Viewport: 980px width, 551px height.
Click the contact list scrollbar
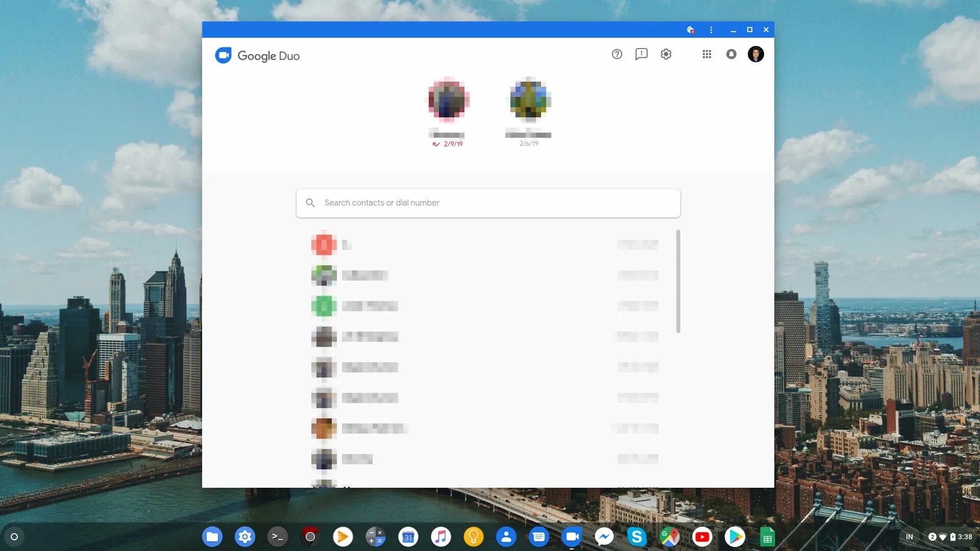tap(678, 282)
